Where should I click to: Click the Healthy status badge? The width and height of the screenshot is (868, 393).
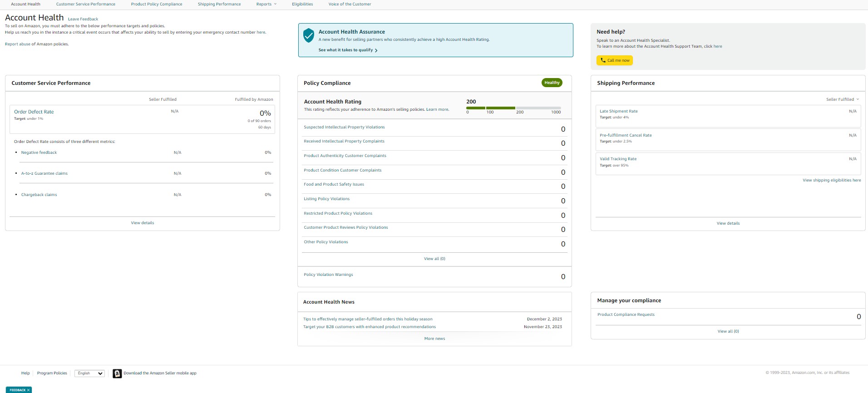click(552, 83)
